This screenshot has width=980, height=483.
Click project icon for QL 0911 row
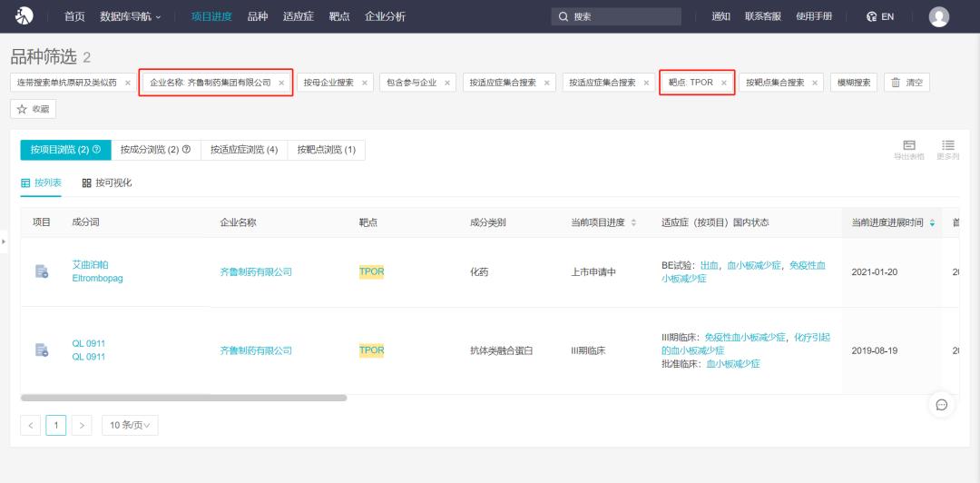pyautogui.click(x=42, y=350)
